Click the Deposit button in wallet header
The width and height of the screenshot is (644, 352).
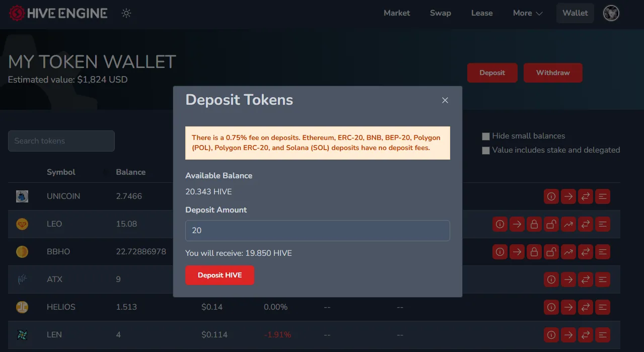point(492,73)
